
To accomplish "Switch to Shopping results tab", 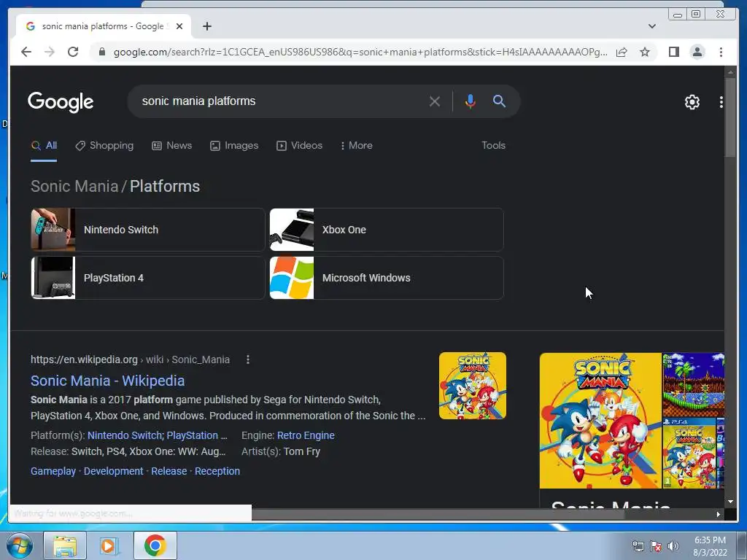I will pyautogui.click(x=104, y=146).
